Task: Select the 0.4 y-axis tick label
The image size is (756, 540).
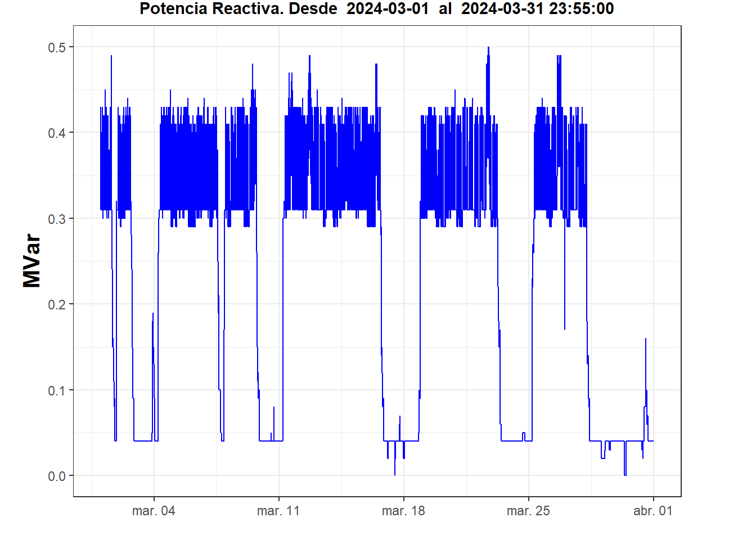Action: click(56, 133)
